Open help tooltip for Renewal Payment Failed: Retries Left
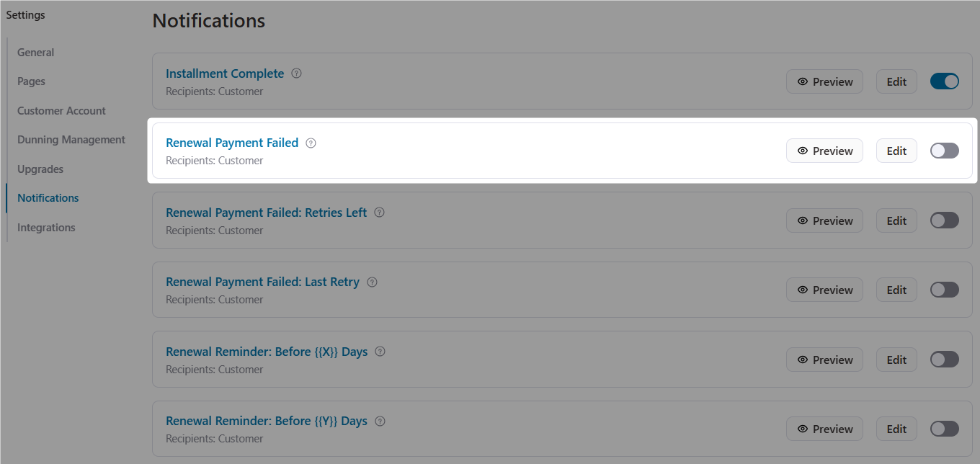This screenshot has width=980, height=464. point(380,212)
